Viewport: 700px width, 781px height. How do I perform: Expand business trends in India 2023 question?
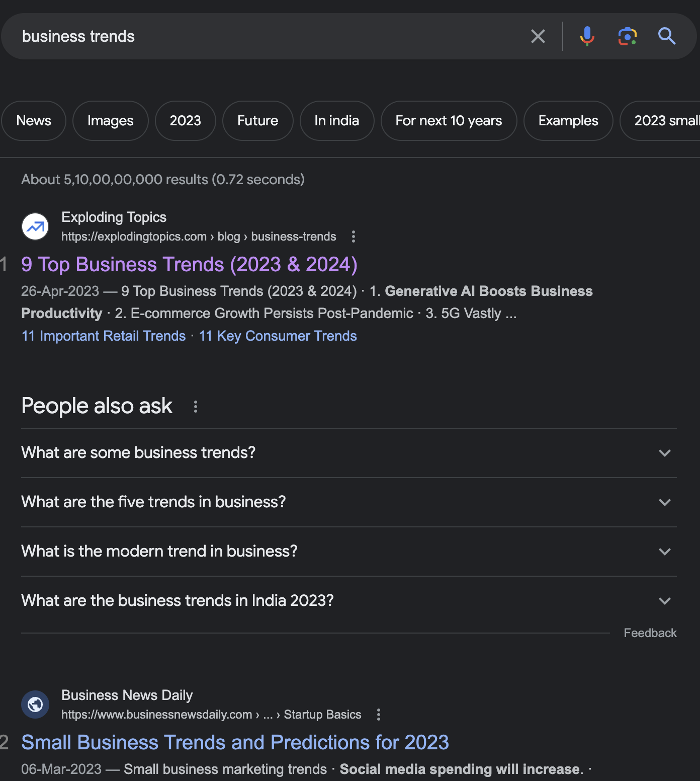pyautogui.click(x=349, y=601)
